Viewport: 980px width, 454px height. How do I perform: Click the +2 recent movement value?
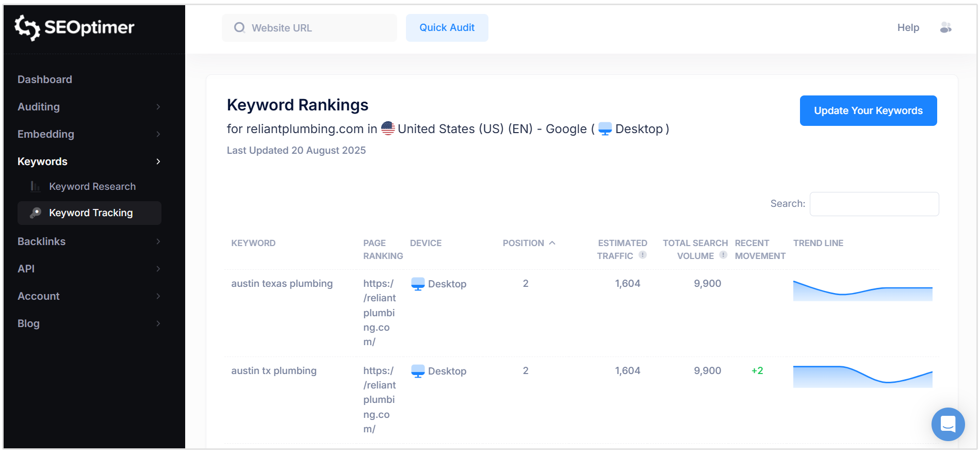coord(757,370)
